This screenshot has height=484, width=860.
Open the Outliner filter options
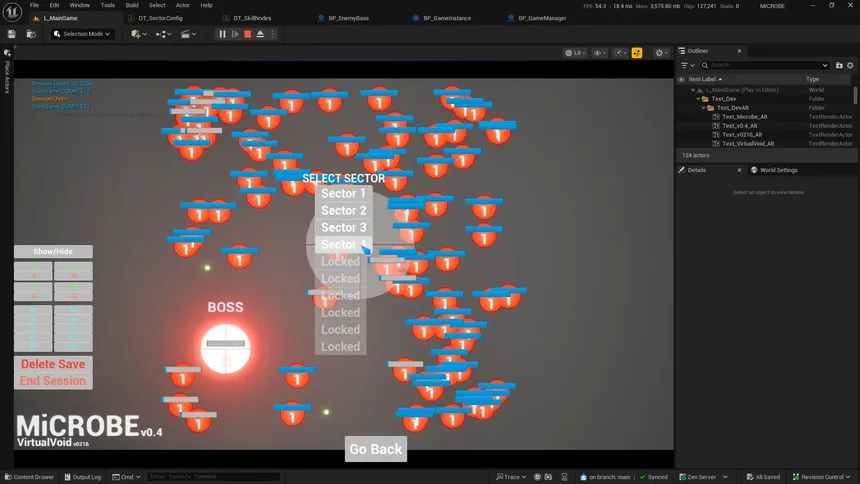click(x=688, y=65)
